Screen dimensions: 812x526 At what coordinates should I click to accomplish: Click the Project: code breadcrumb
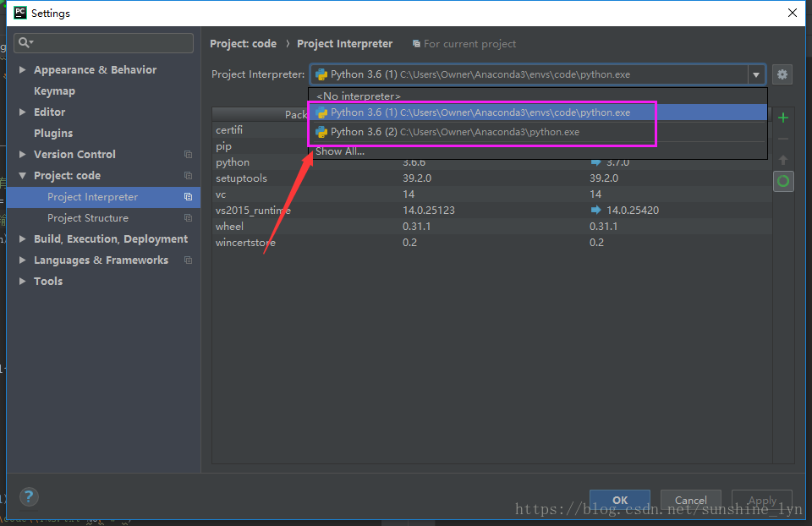[x=243, y=44]
